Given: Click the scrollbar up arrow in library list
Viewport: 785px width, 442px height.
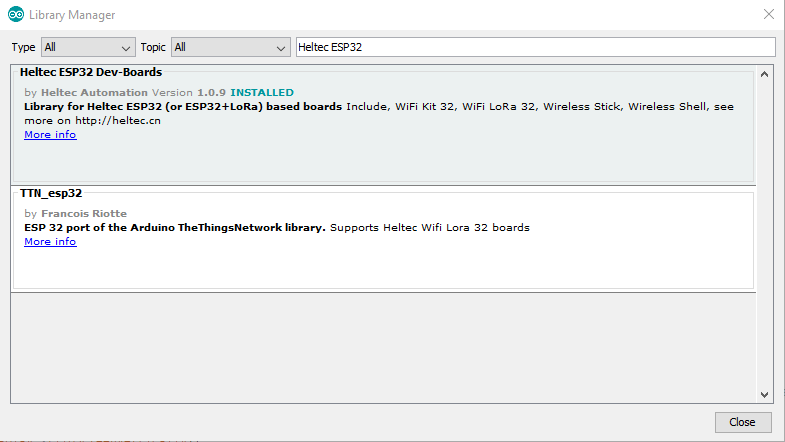Looking at the screenshot, I should coord(765,74).
